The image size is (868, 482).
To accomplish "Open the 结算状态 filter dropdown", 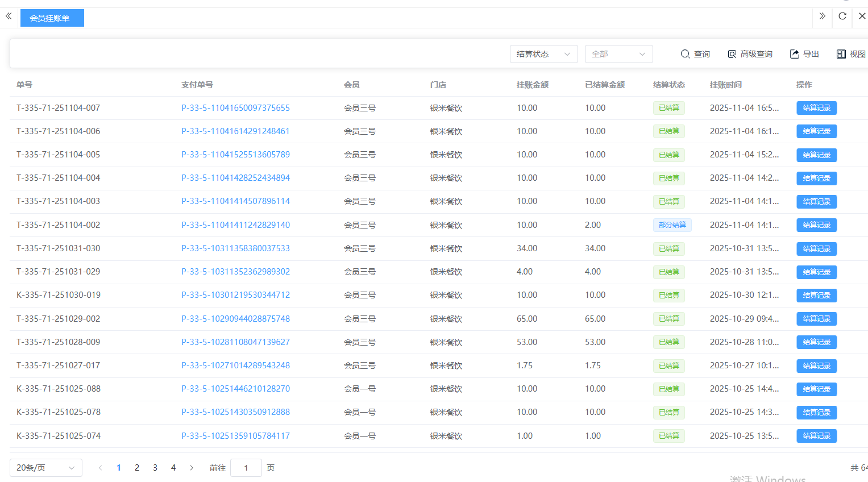I will pyautogui.click(x=543, y=54).
